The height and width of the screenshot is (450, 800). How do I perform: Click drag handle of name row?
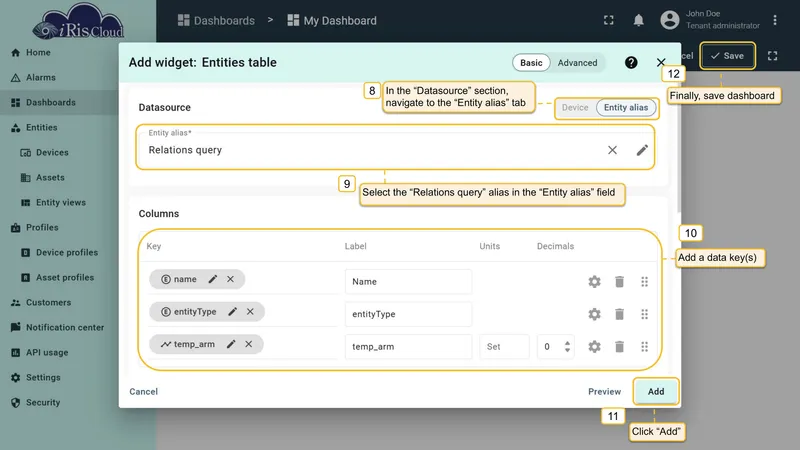coord(644,282)
